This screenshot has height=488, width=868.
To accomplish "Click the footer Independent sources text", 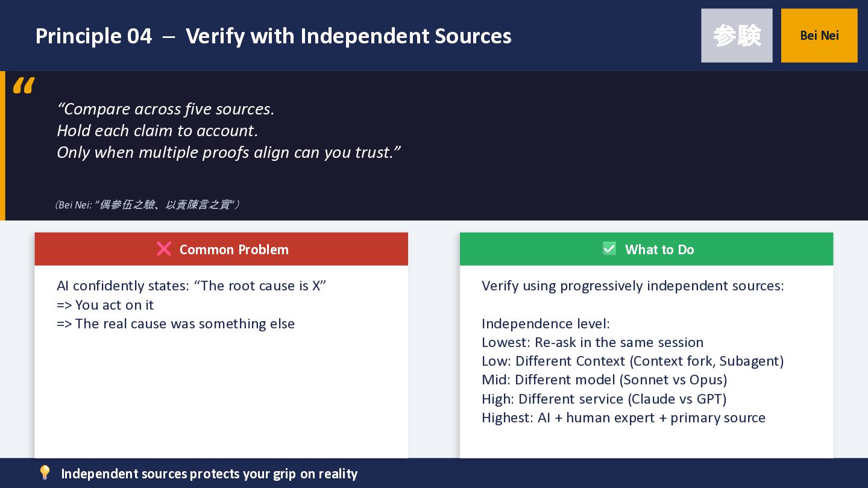I will pyautogui.click(x=209, y=474).
